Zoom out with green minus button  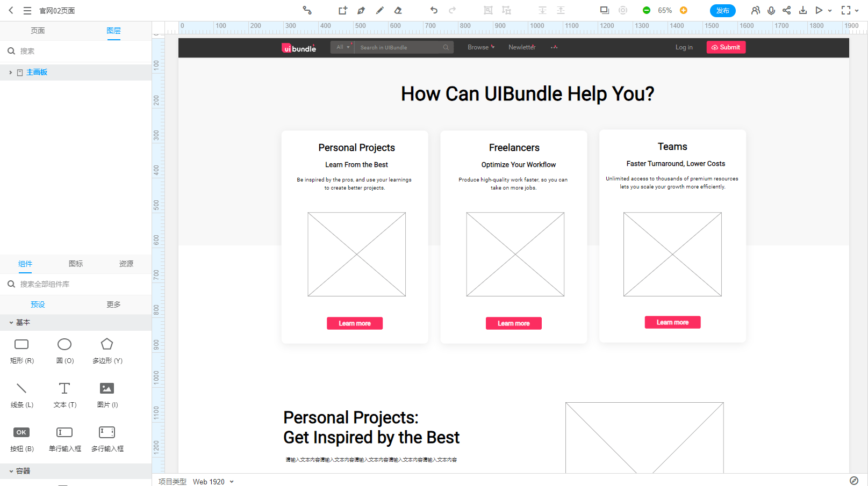(x=647, y=10)
